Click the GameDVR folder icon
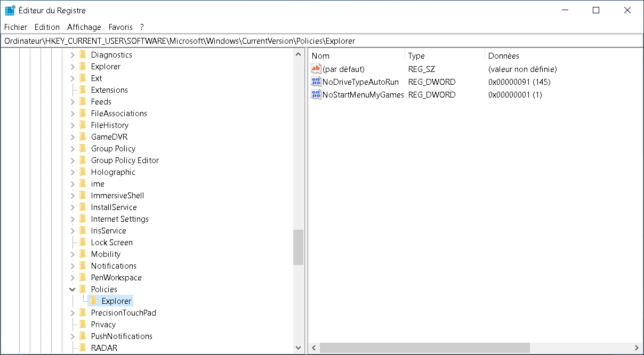Screen dimensions: 644x355 [x=83, y=137]
